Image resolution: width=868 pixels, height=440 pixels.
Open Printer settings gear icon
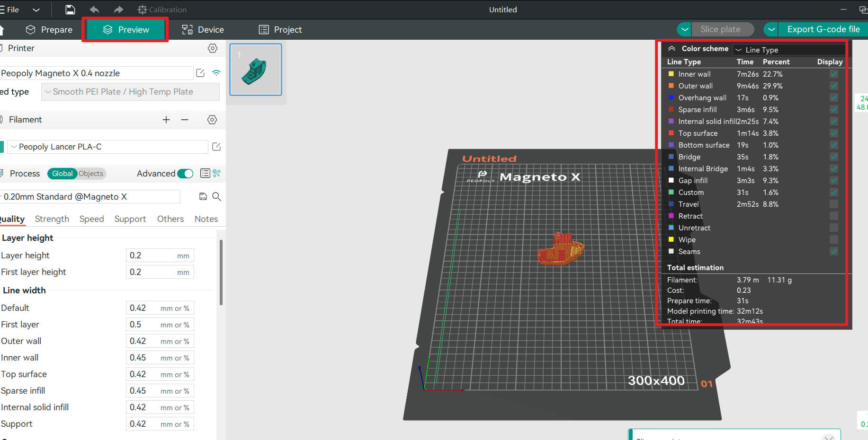(x=213, y=48)
